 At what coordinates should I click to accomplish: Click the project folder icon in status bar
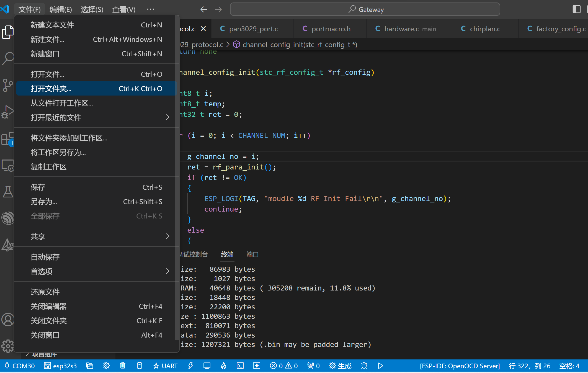click(89, 366)
